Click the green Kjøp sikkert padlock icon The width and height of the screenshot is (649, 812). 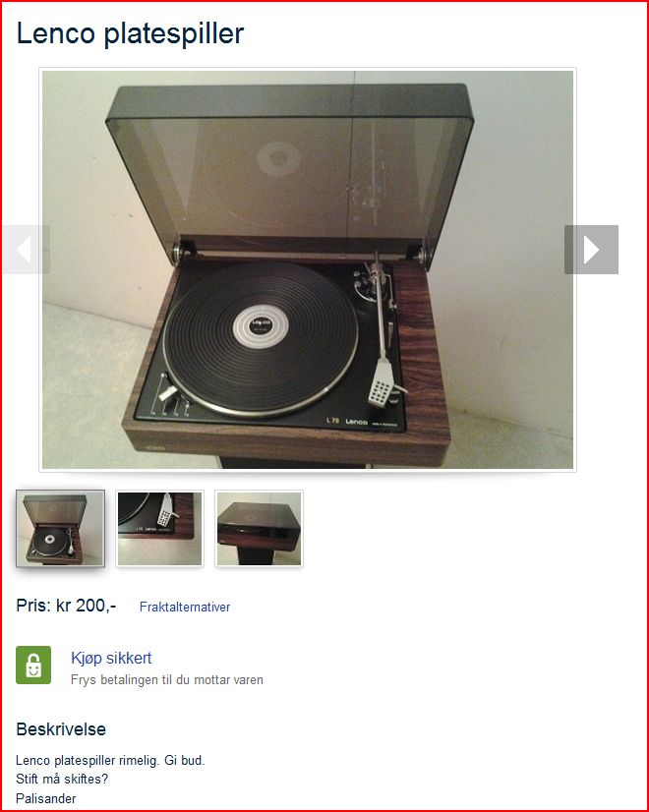pos(33,665)
